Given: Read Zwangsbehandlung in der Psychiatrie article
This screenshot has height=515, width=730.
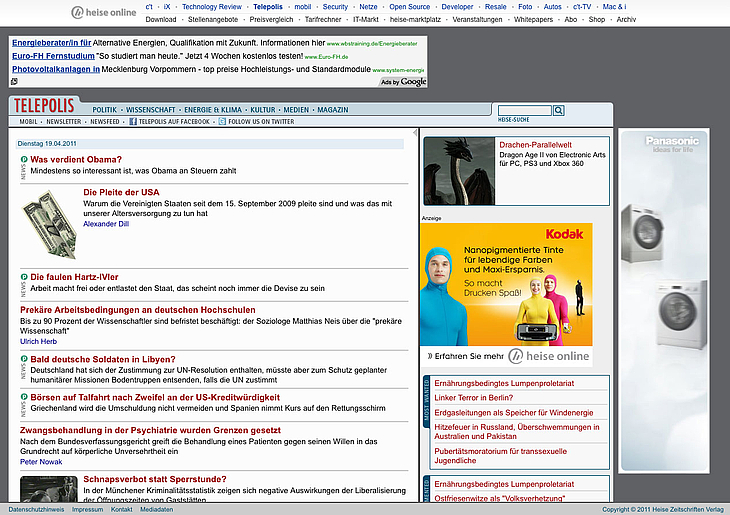Looking at the screenshot, I should tap(150, 430).
